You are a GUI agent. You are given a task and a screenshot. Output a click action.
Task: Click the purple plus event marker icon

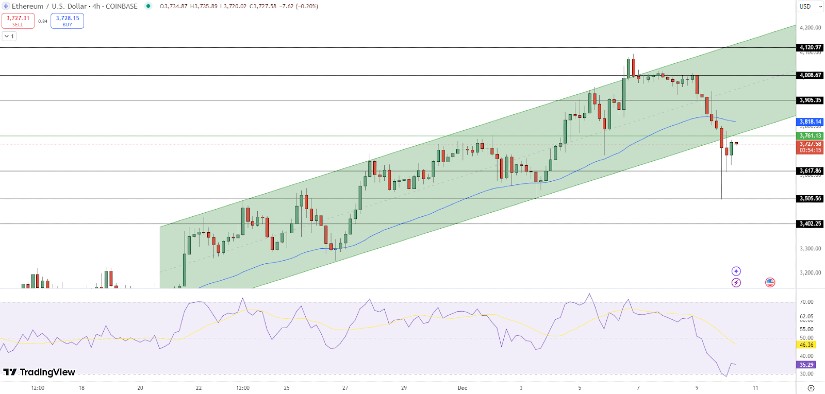click(x=736, y=271)
